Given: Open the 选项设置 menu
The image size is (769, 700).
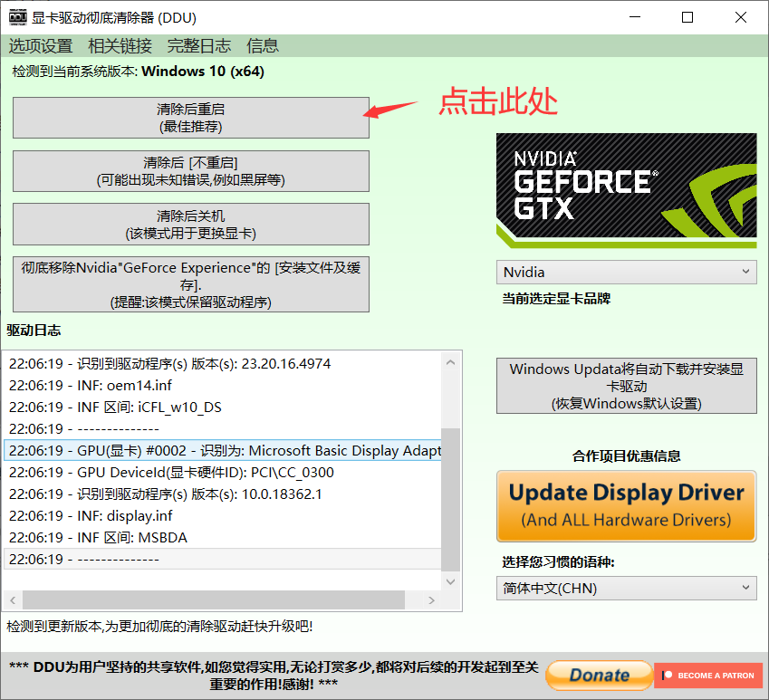Looking at the screenshot, I should coord(41,46).
